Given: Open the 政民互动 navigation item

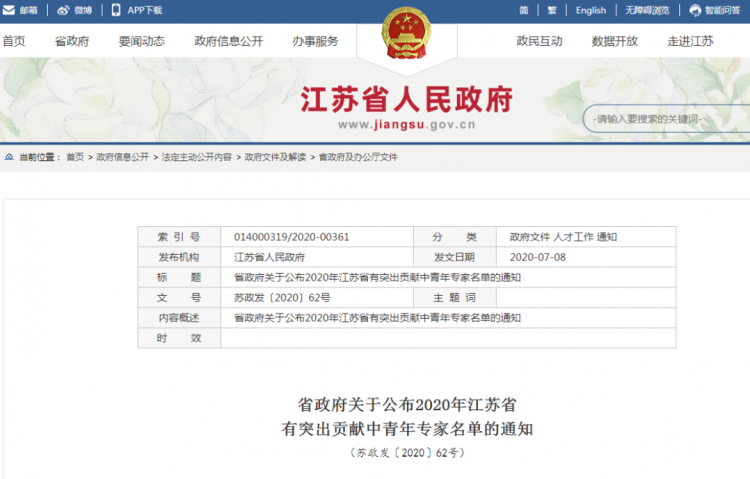Looking at the screenshot, I should [539, 42].
